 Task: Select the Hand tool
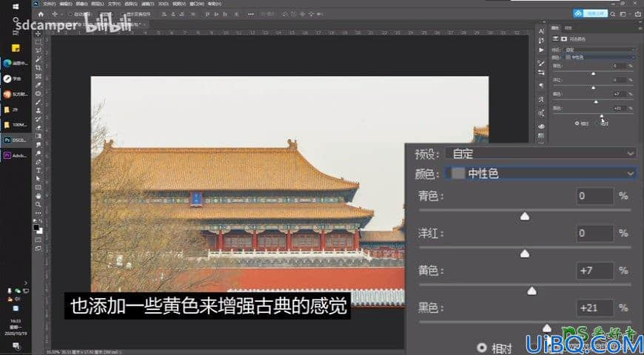(38, 196)
